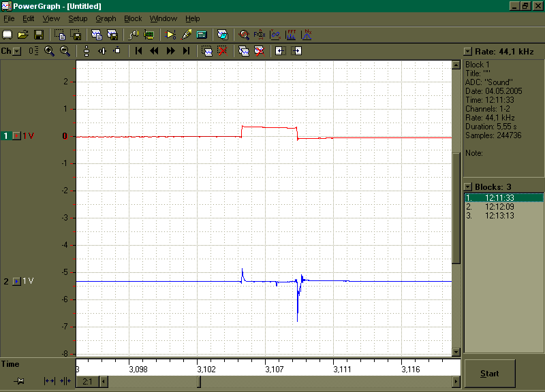
Task: Select block 2 recorded at 12:12:09
Action: point(504,207)
